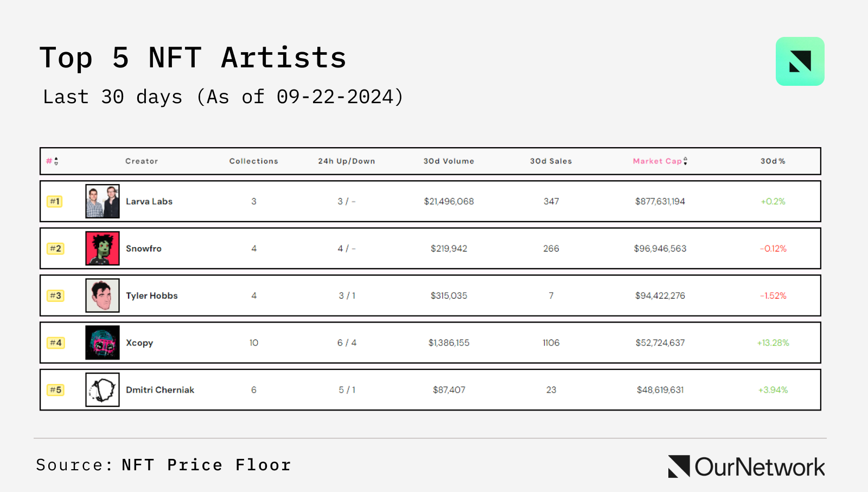Click the Xcopy creator name

coord(139,343)
